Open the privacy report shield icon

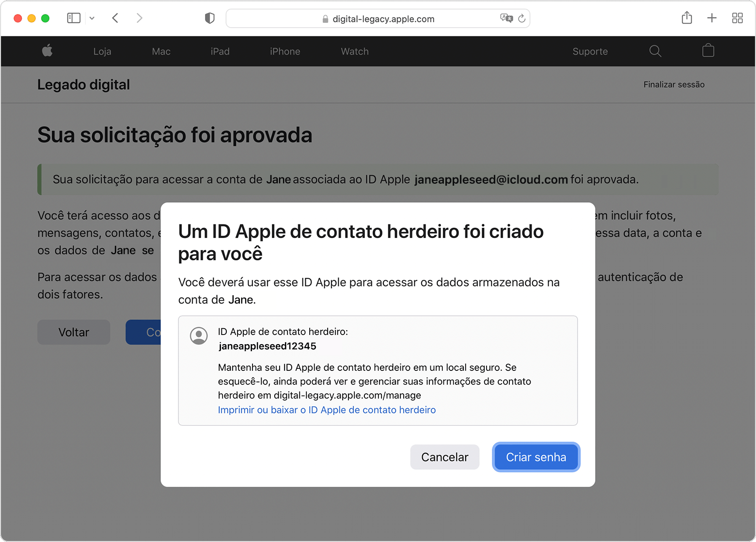coord(210,18)
